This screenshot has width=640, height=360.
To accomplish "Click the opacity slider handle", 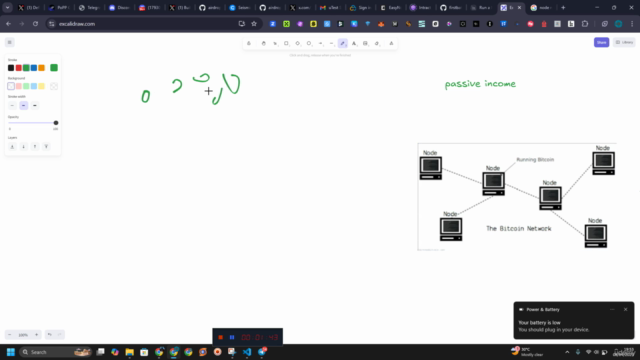I will click(x=56, y=123).
